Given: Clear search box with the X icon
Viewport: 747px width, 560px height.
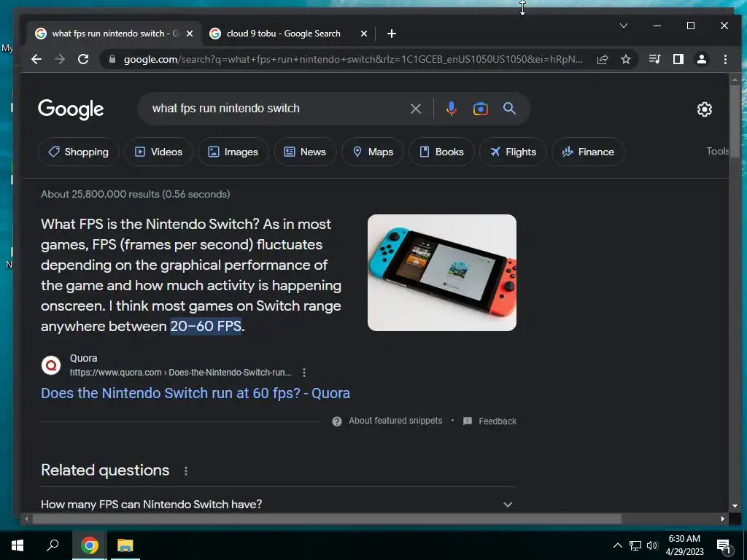Looking at the screenshot, I should pos(415,109).
